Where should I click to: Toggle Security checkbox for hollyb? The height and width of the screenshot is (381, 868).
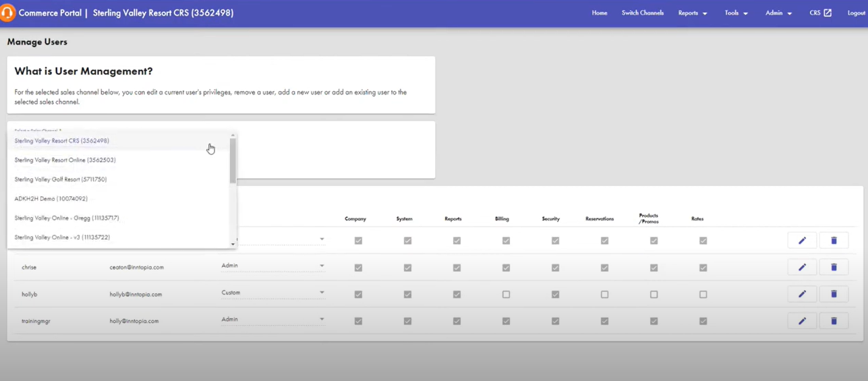coord(555,295)
